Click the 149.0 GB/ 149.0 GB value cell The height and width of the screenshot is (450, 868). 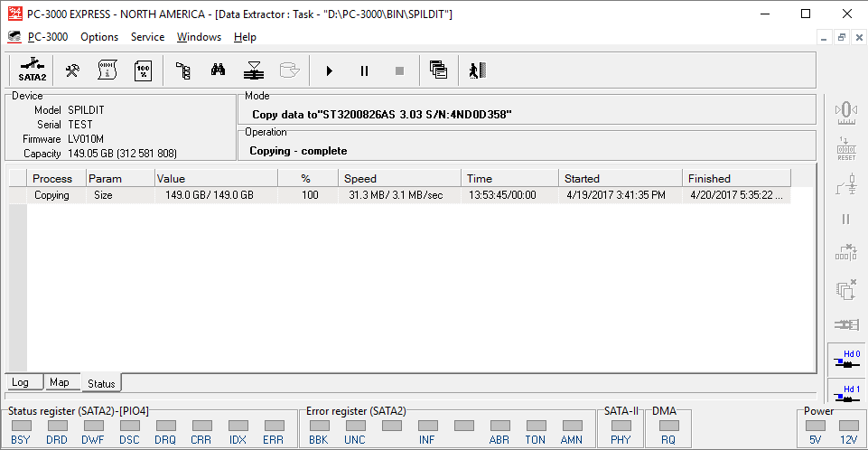point(217,195)
